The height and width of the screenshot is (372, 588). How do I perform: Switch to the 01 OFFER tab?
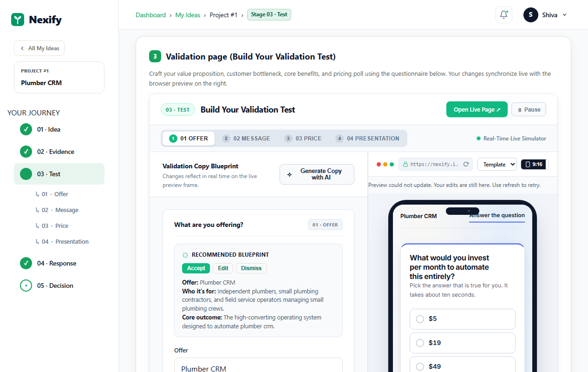(189, 138)
